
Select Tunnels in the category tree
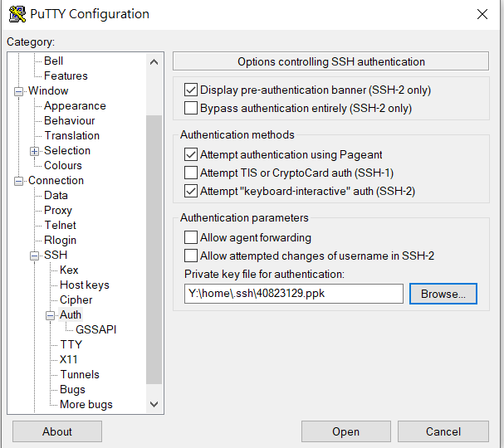click(x=80, y=374)
